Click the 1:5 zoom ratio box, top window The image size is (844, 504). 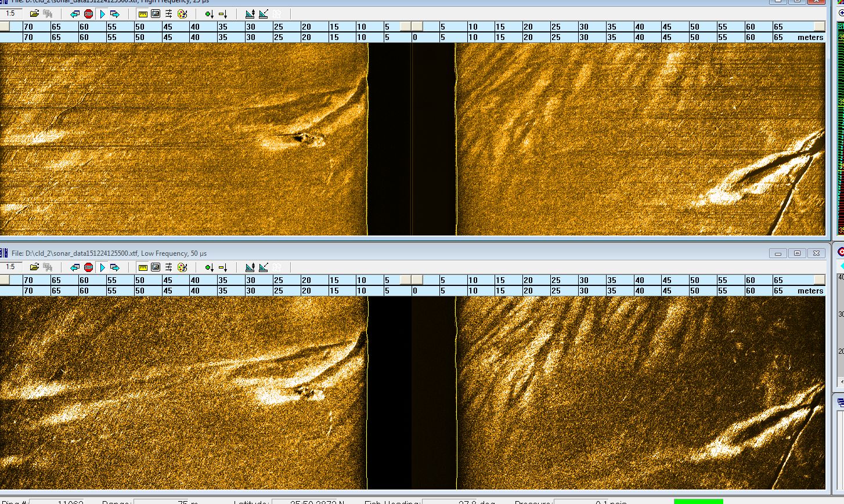coord(11,14)
